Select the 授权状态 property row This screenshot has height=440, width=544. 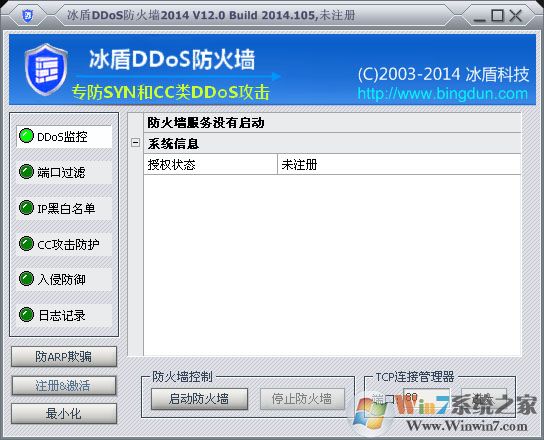tap(332, 164)
